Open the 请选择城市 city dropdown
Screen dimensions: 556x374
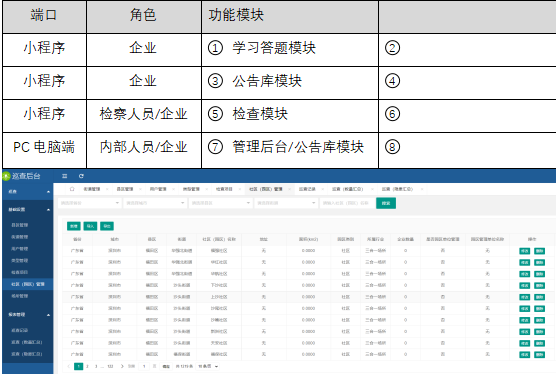coord(155,203)
